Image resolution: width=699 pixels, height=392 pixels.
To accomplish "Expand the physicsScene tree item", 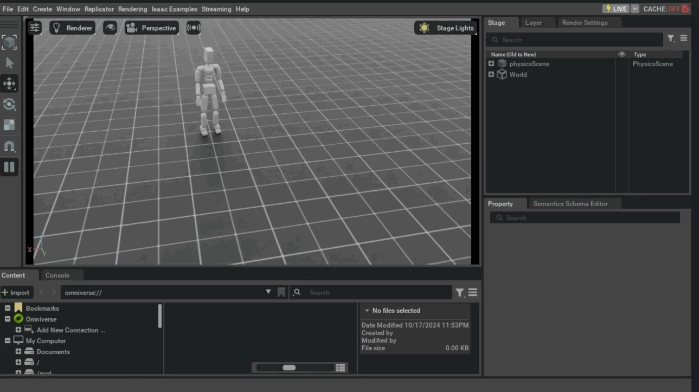I will (x=491, y=64).
